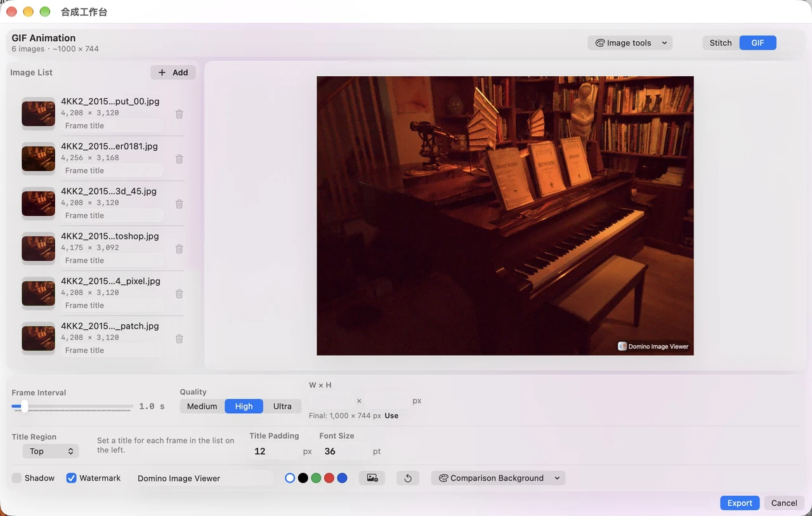Pick the black watermark color swatch
The height and width of the screenshot is (516, 812).
(303, 478)
